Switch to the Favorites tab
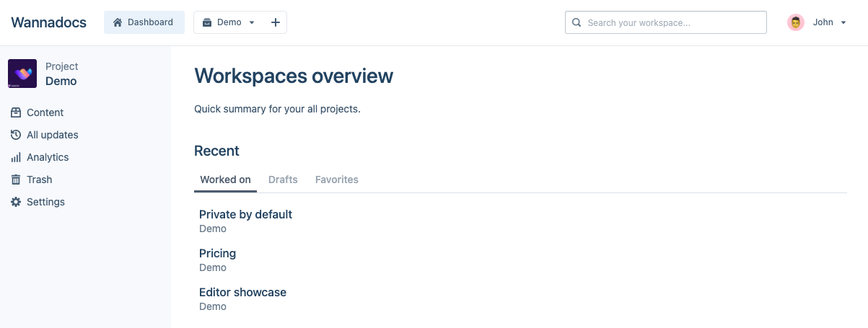Image resolution: width=868 pixels, height=328 pixels. tap(337, 179)
